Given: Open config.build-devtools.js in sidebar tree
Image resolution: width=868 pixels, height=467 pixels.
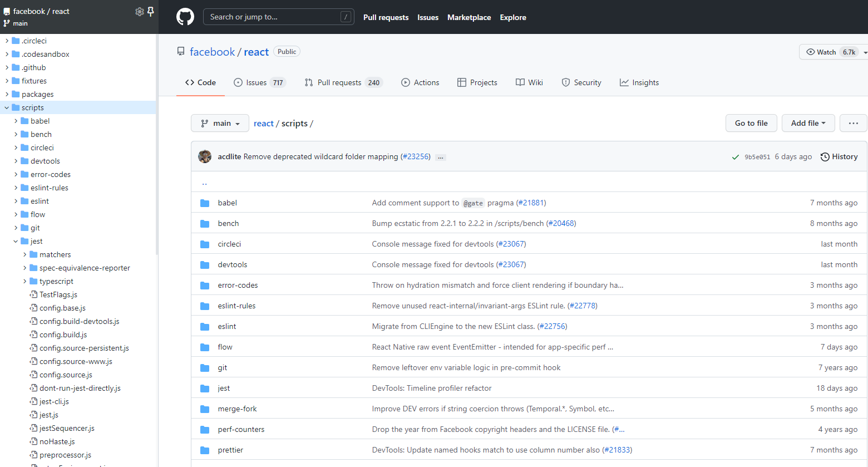Looking at the screenshot, I should 80,321.
